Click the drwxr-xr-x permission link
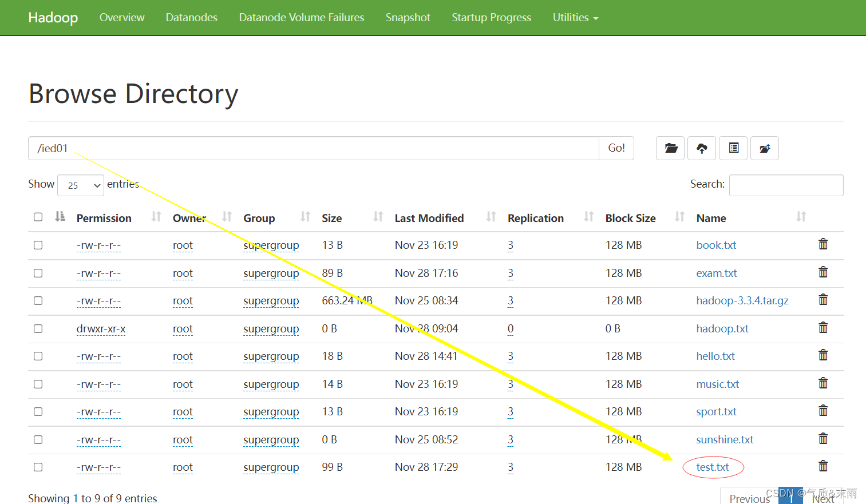 coord(101,328)
